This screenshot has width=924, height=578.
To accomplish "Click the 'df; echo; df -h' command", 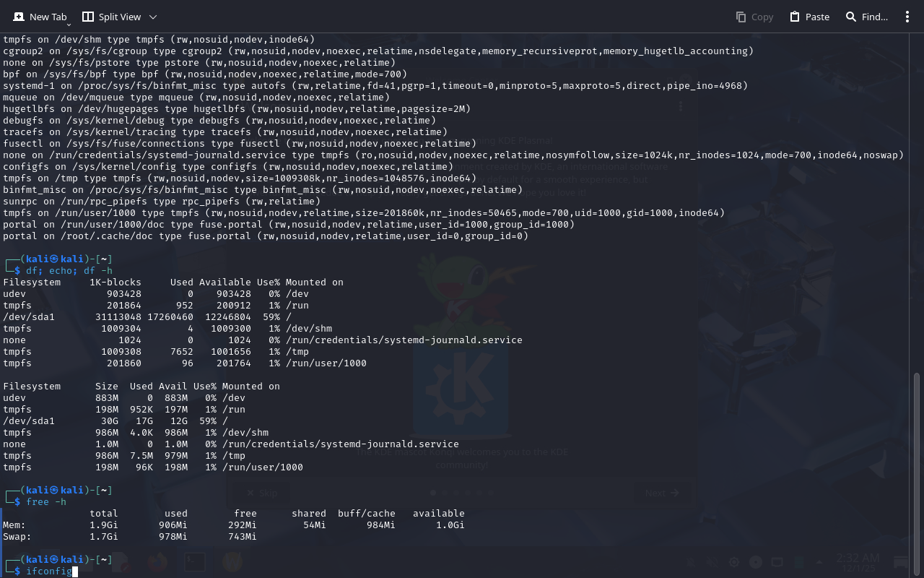I will pyautogui.click(x=69, y=271).
